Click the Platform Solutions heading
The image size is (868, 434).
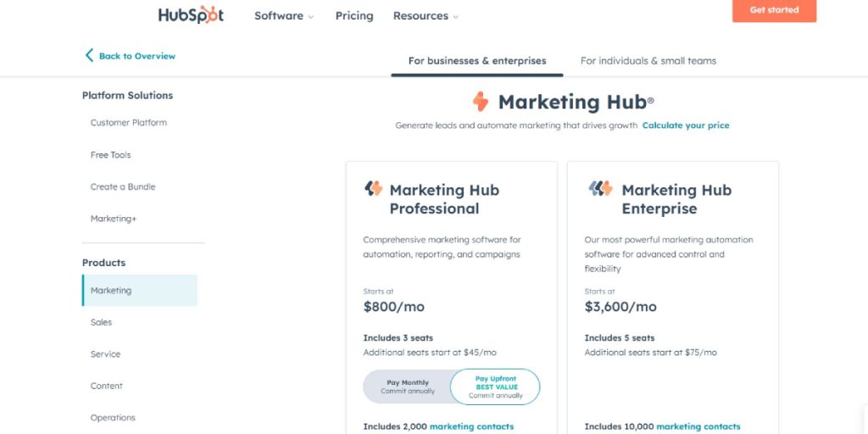127,95
